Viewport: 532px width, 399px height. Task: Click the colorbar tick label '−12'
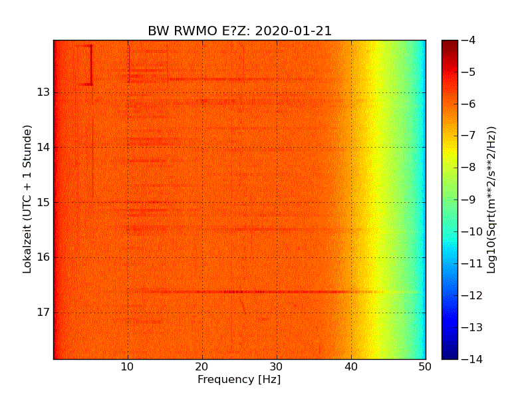coord(472,295)
